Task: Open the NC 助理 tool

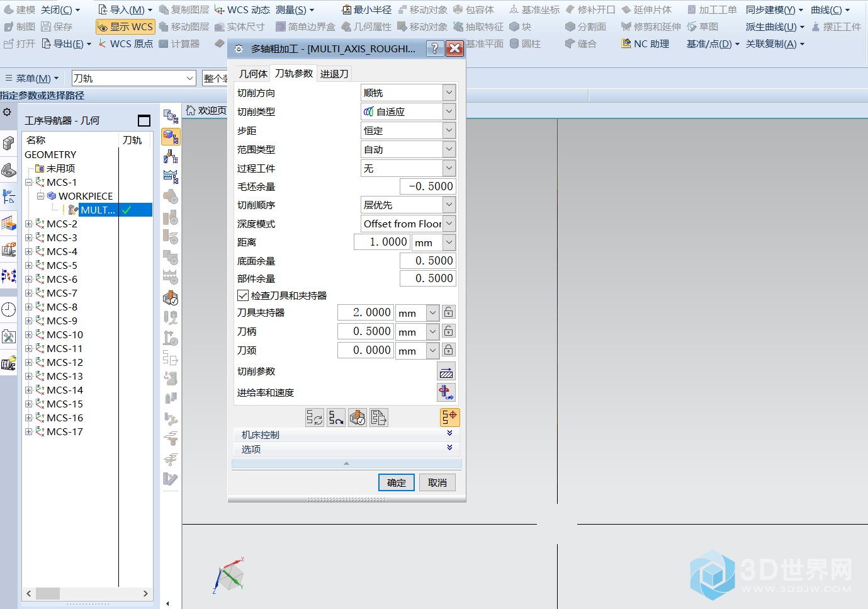Action: tap(645, 43)
